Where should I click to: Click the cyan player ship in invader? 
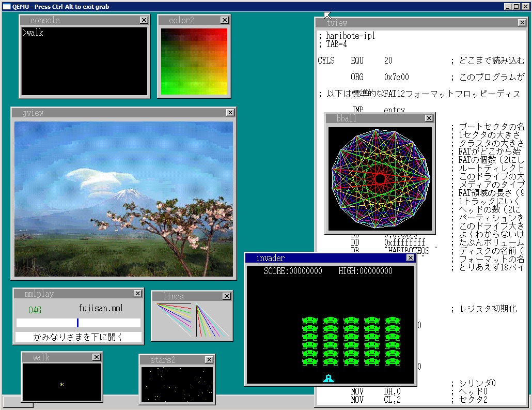[328, 378]
